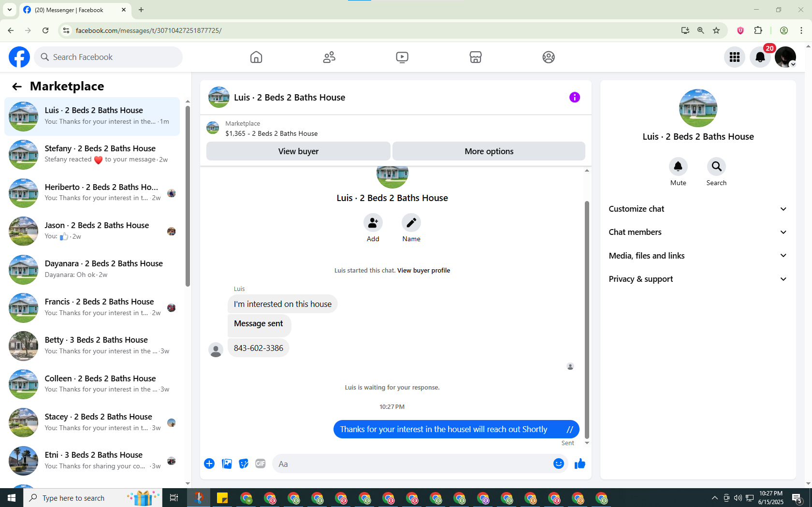Screen dimensions: 812x507
Task: Open the Video tab icon
Action: (x=402, y=57)
